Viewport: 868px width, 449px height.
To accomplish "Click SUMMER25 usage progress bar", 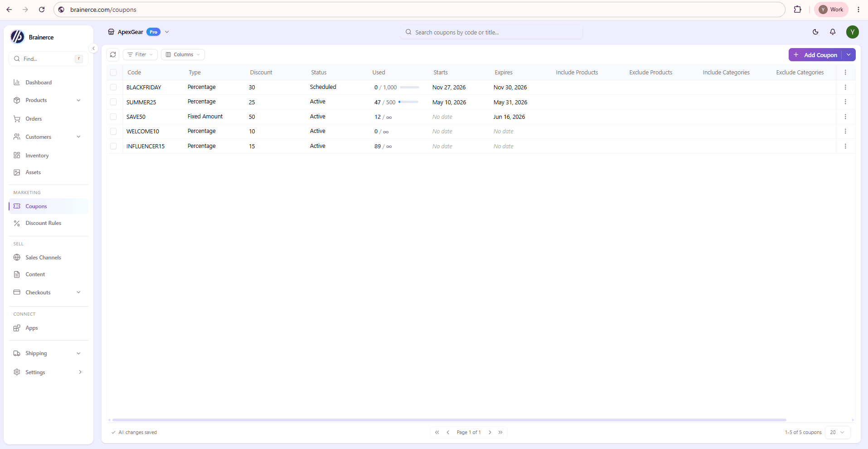I will tap(408, 102).
